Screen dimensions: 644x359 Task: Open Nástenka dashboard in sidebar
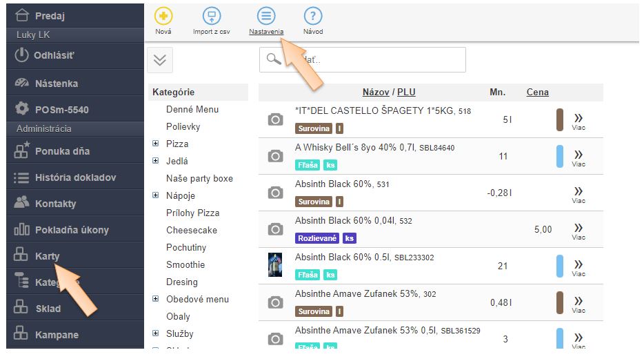pos(56,84)
